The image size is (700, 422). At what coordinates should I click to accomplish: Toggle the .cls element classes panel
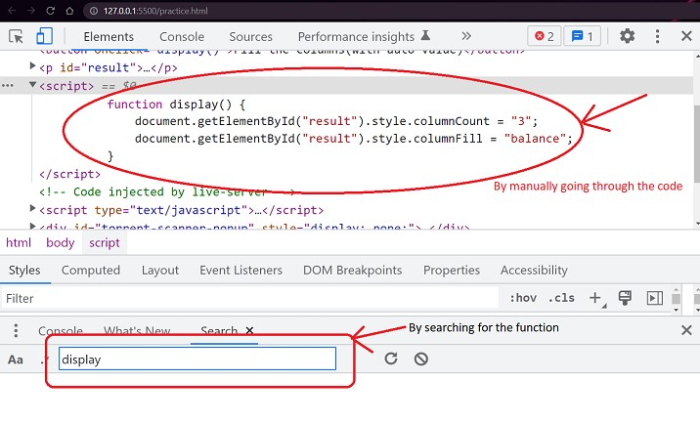point(561,298)
